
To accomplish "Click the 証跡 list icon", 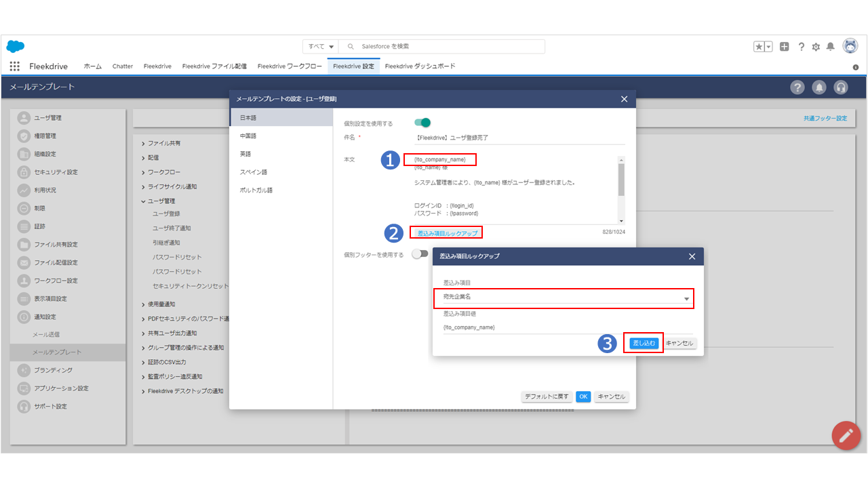I will coord(24,226).
